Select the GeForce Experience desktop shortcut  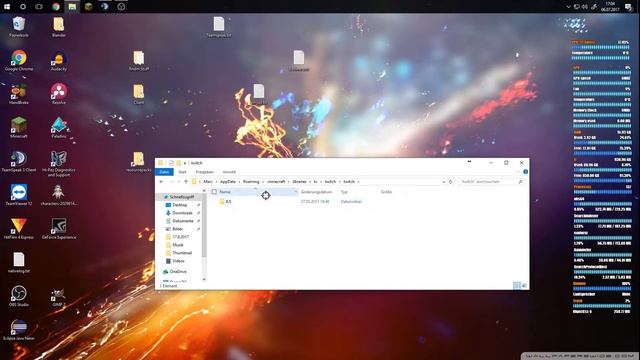59,229
